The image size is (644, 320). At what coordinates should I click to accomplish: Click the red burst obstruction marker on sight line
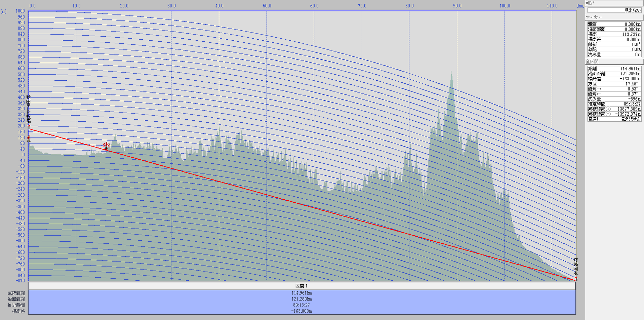(x=106, y=146)
